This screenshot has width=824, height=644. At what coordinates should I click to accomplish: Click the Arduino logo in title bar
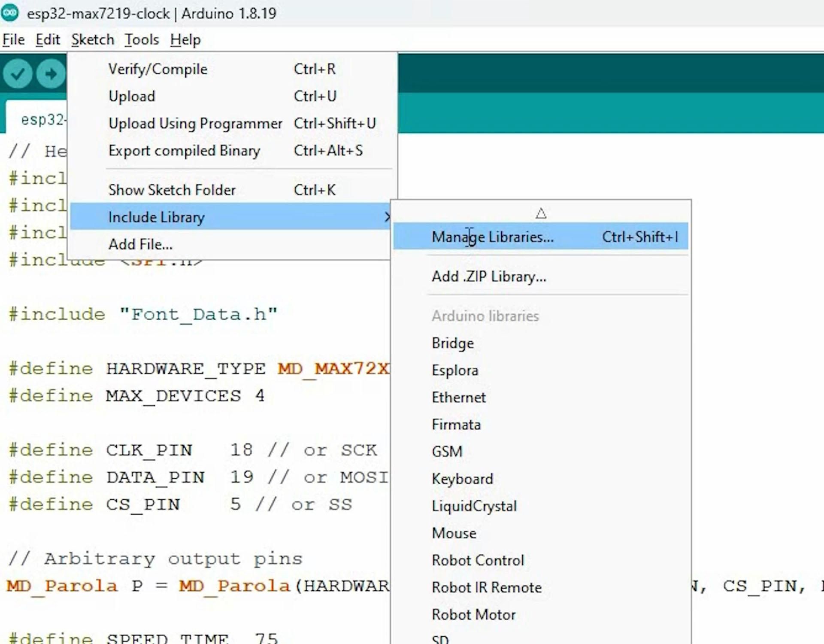pyautogui.click(x=10, y=13)
